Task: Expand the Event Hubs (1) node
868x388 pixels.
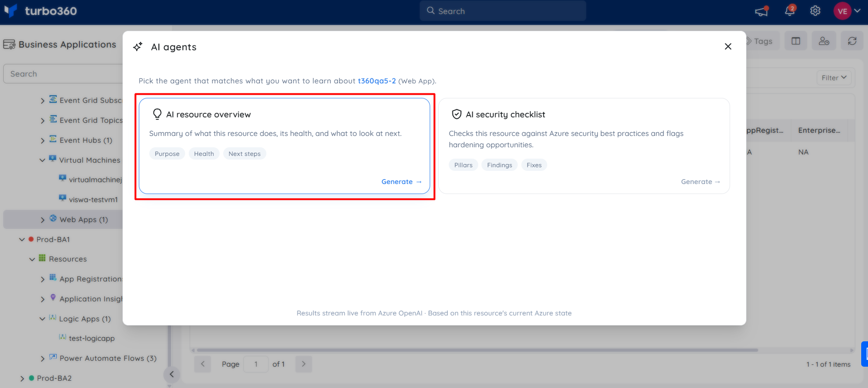Action: click(43, 141)
